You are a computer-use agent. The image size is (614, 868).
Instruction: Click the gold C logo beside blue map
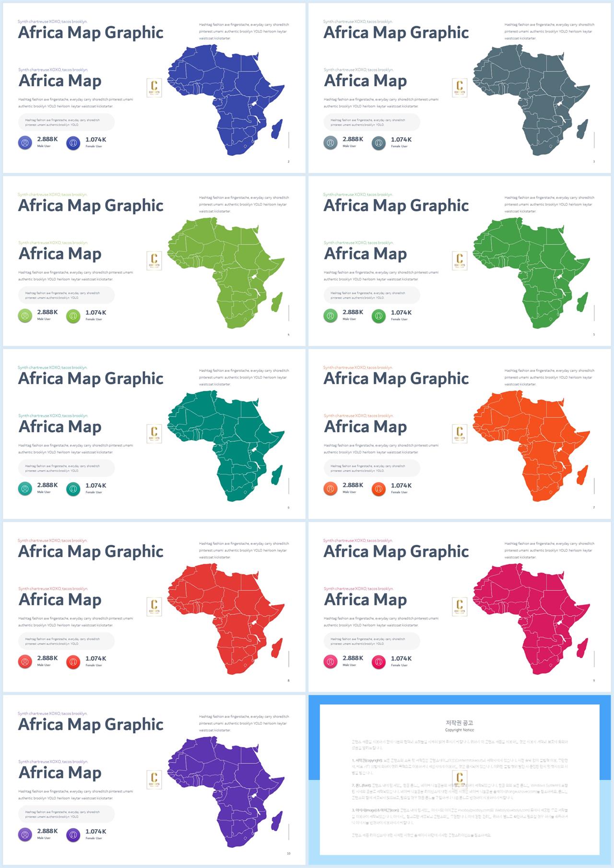click(x=154, y=88)
